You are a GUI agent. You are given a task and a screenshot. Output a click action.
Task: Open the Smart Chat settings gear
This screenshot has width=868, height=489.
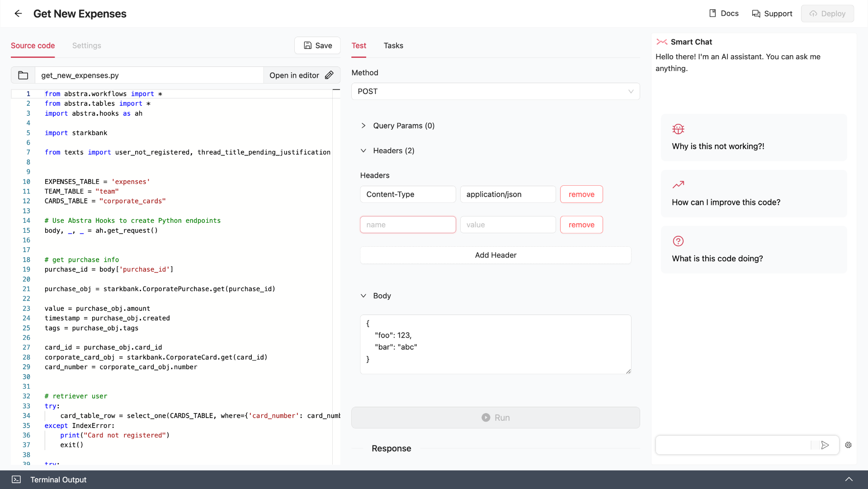[848, 445]
